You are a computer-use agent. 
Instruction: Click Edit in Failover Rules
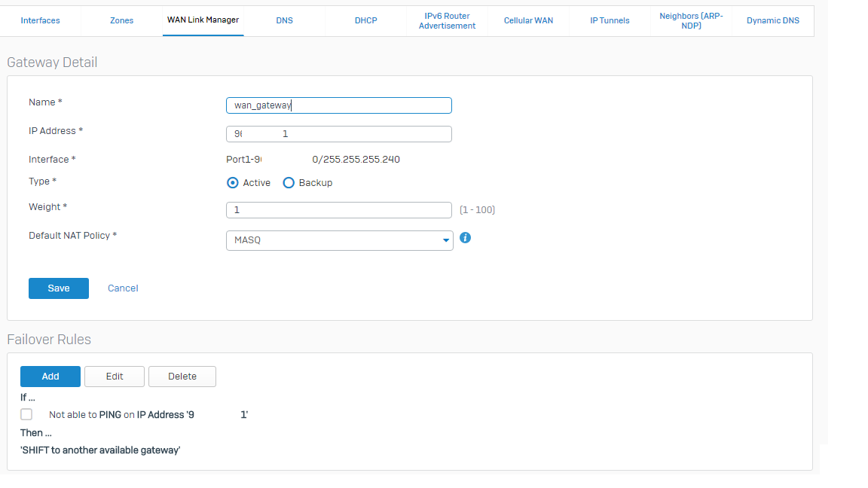pyautogui.click(x=115, y=377)
